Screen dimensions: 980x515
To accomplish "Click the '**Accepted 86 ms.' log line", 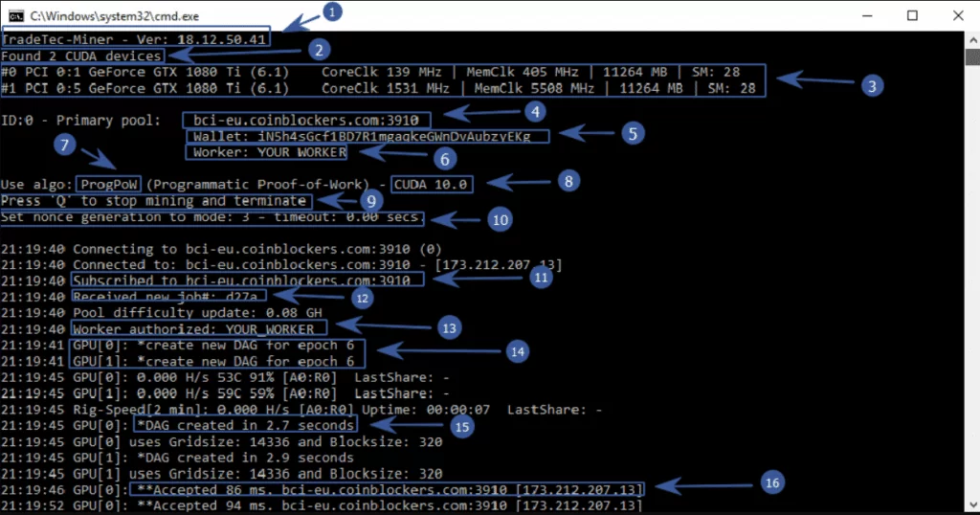I will point(322,489).
